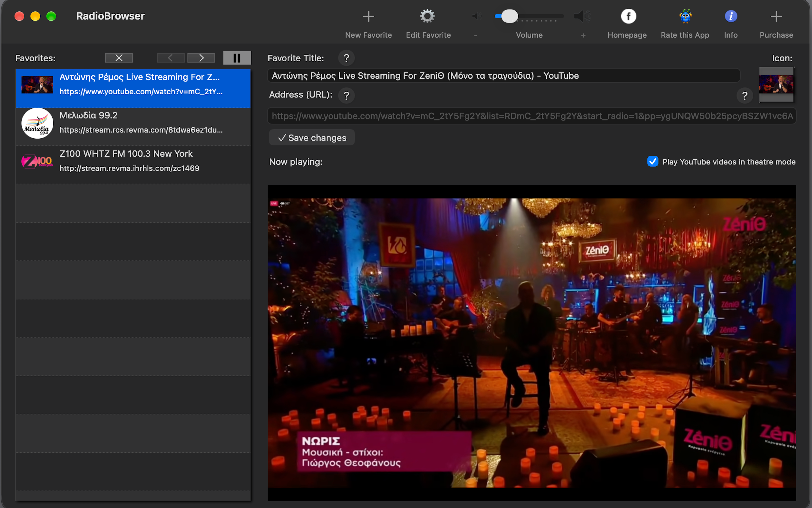This screenshot has width=812, height=508.
Task: Go to next favorite with right arrow
Action: pos(201,58)
